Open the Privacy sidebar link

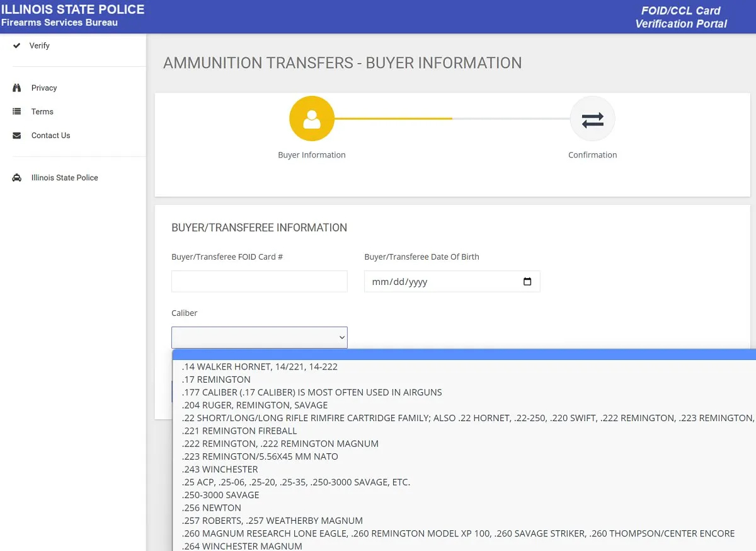pos(44,88)
